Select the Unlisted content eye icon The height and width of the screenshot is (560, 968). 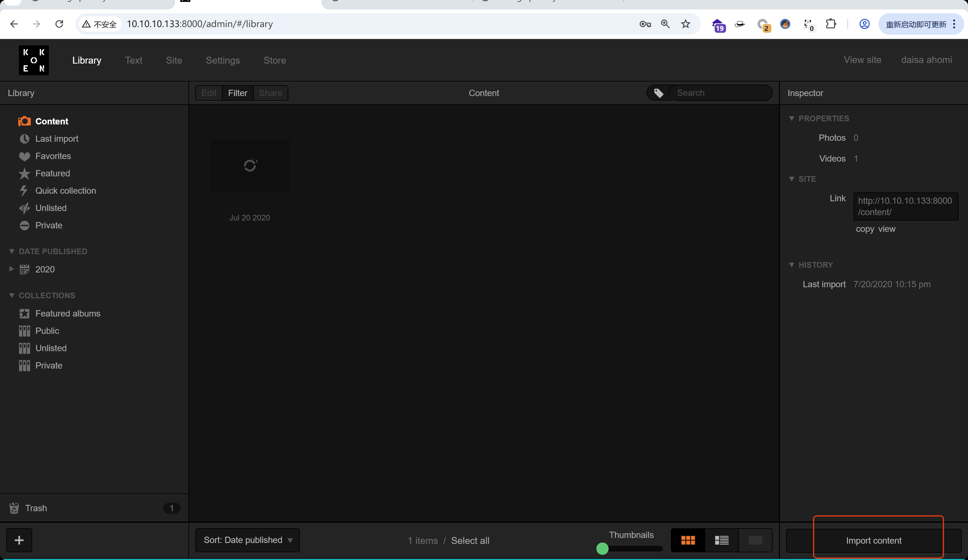[x=24, y=208]
